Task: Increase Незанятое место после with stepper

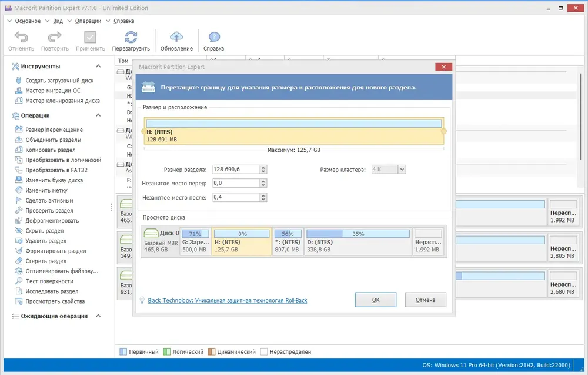Action: (x=263, y=195)
